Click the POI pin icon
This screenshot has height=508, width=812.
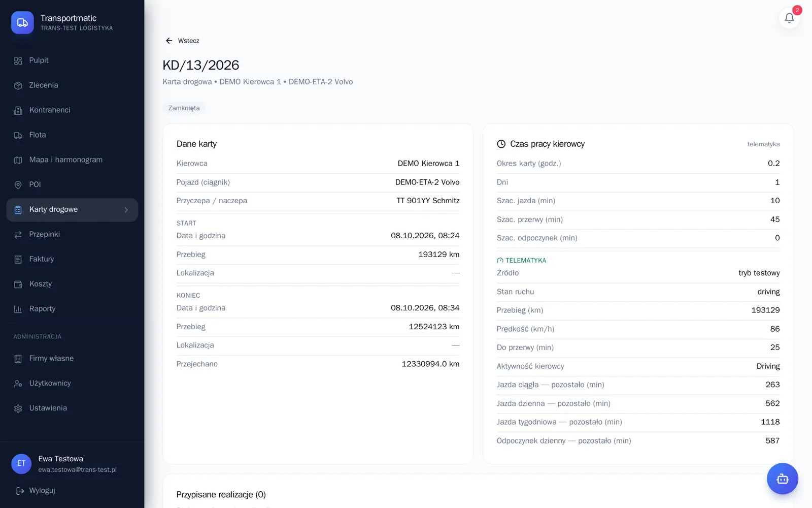point(18,185)
